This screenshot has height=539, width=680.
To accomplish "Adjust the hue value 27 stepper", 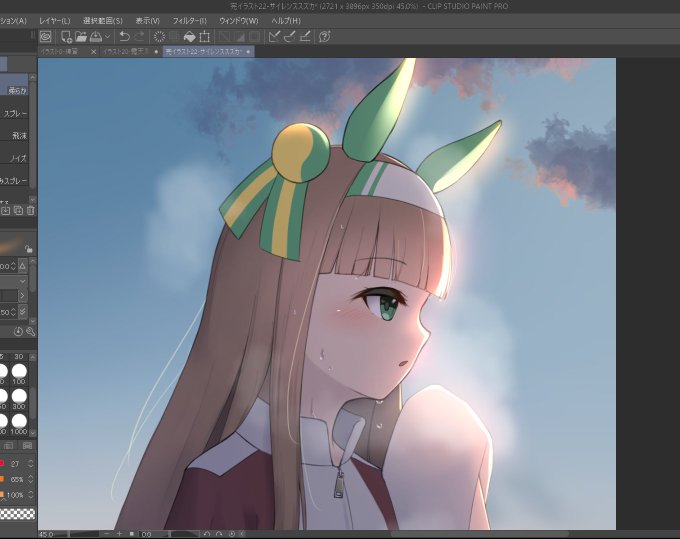I will tap(30, 464).
